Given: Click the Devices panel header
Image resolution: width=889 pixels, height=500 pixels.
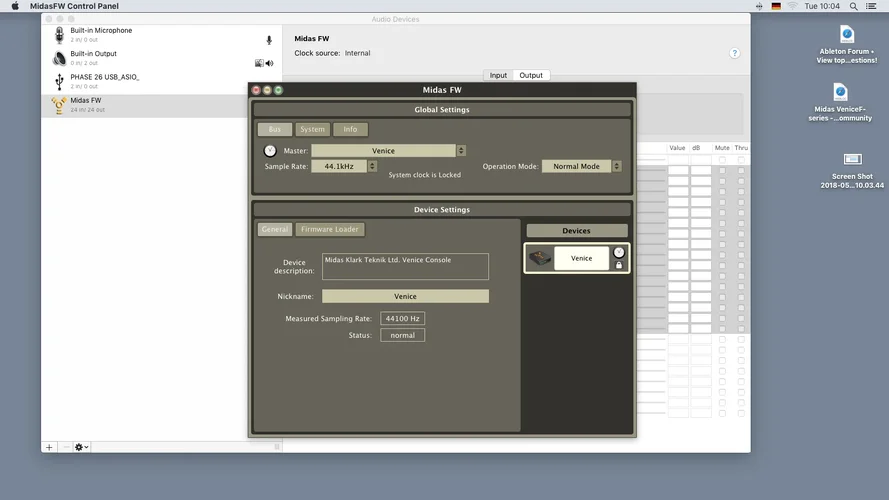Looking at the screenshot, I should 577,231.
